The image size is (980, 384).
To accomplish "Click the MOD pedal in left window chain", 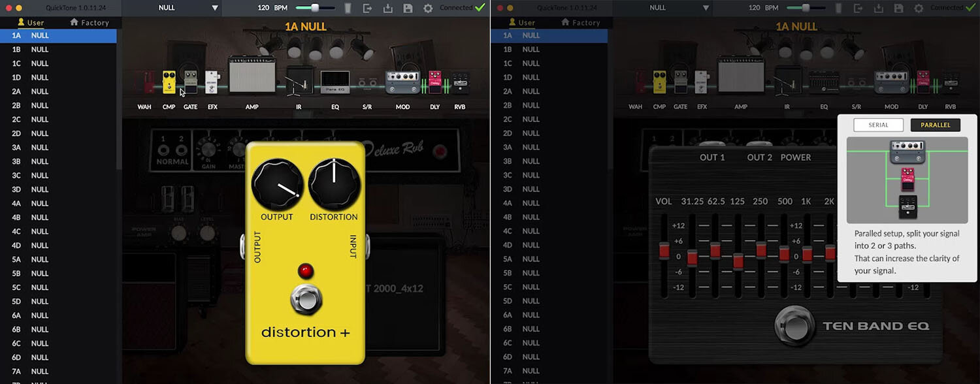I will click(x=402, y=82).
